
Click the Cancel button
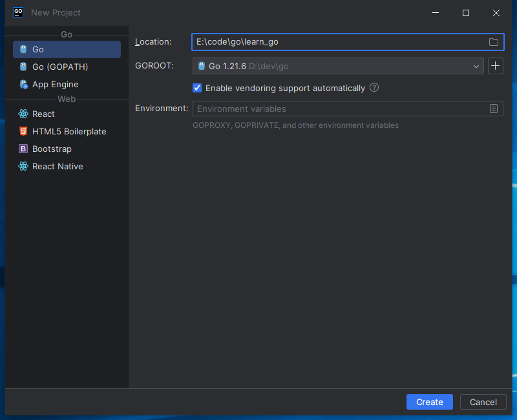click(483, 402)
